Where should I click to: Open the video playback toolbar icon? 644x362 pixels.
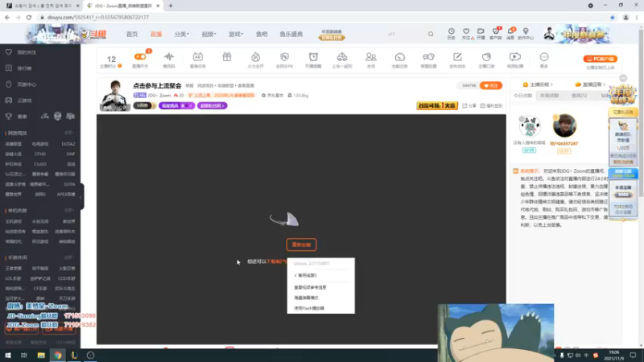(515, 56)
